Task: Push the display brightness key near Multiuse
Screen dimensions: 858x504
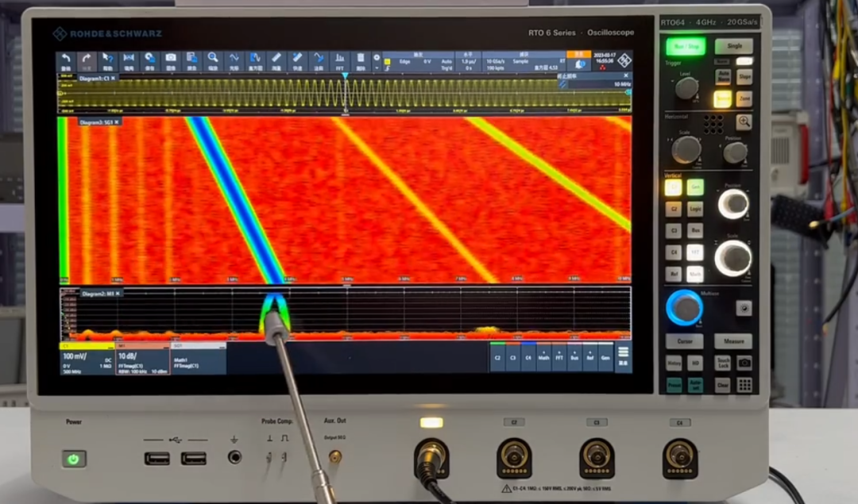Action: (x=744, y=308)
